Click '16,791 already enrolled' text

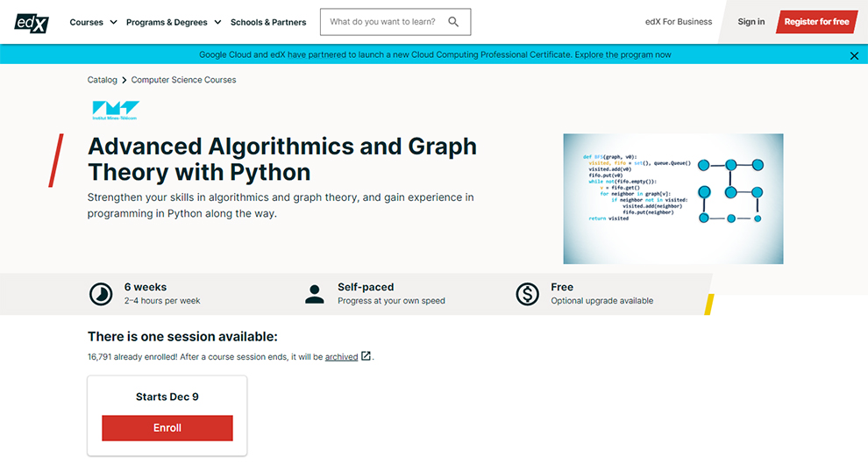click(x=132, y=357)
